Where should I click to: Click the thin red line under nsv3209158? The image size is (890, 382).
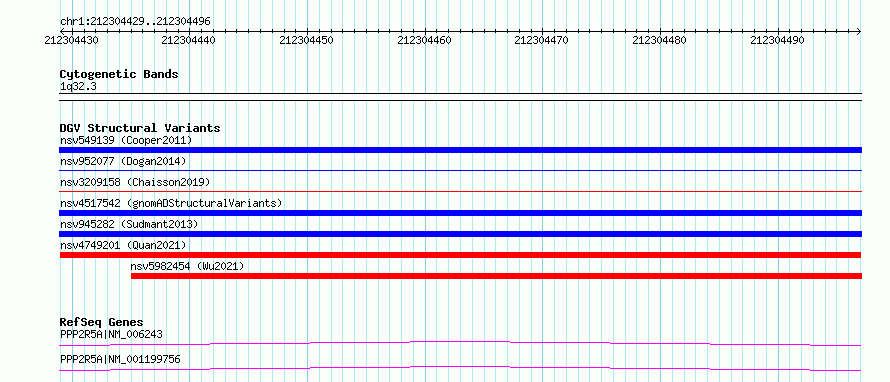(x=460, y=191)
